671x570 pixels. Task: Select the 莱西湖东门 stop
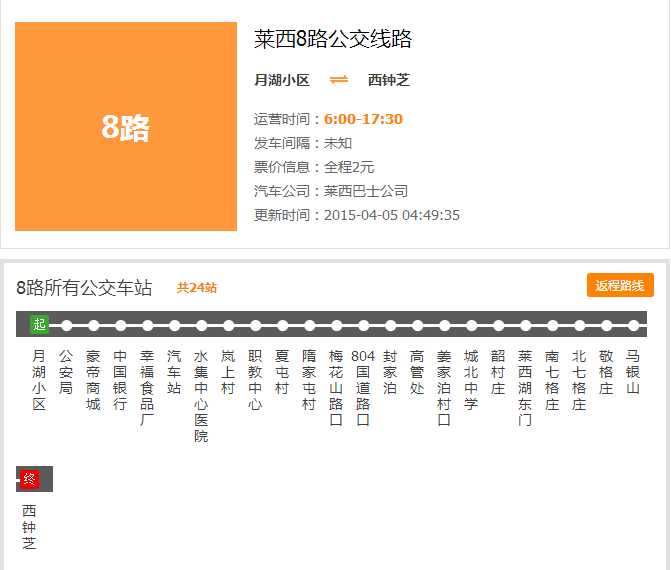tap(525, 388)
